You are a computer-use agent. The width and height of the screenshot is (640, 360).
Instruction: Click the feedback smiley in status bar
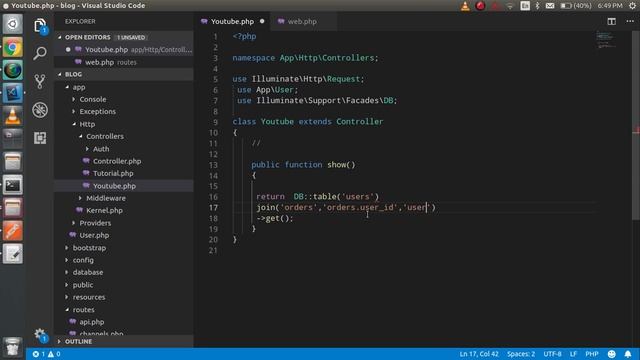611,354
